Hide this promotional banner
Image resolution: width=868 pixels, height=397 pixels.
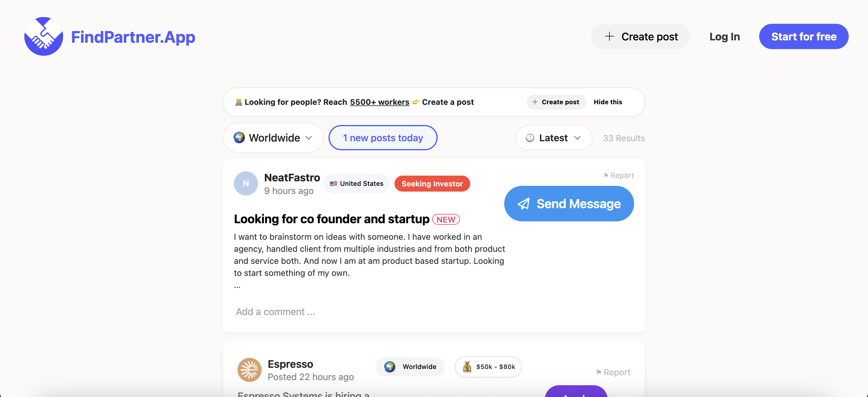[x=608, y=102]
